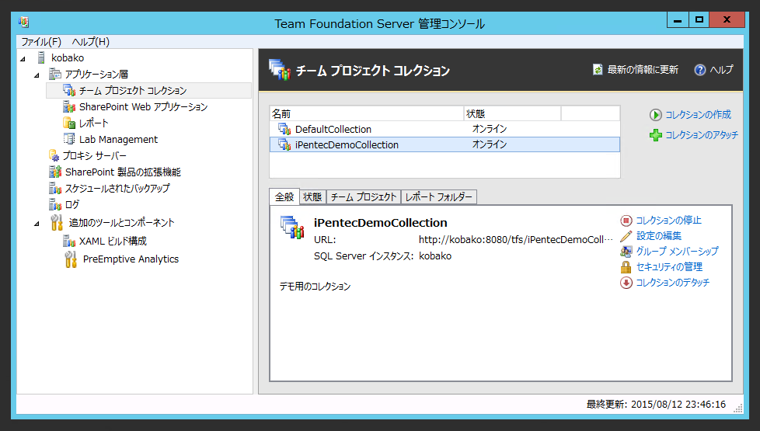Click the レポート tree icon
Viewport: 760px width, 431px height.
click(x=69, y=123)
